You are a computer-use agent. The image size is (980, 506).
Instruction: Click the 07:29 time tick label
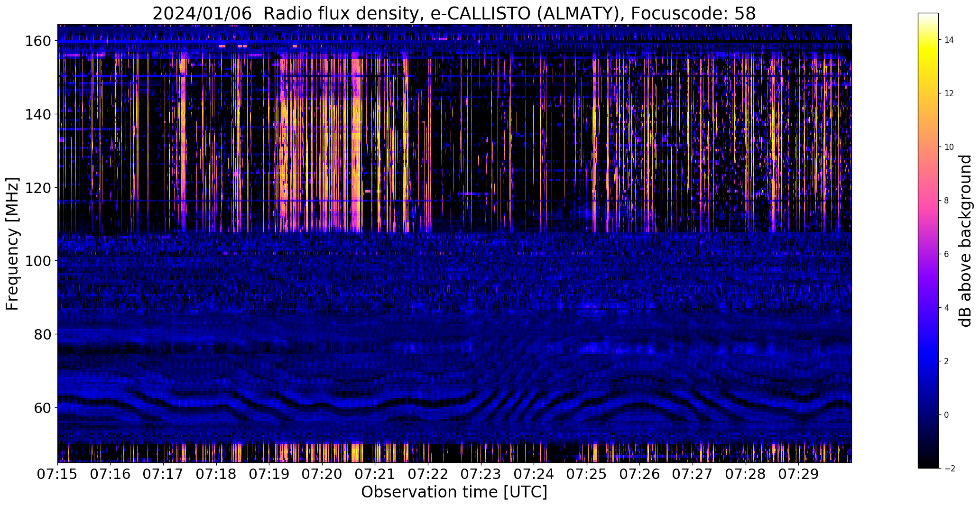coord(798,474)
